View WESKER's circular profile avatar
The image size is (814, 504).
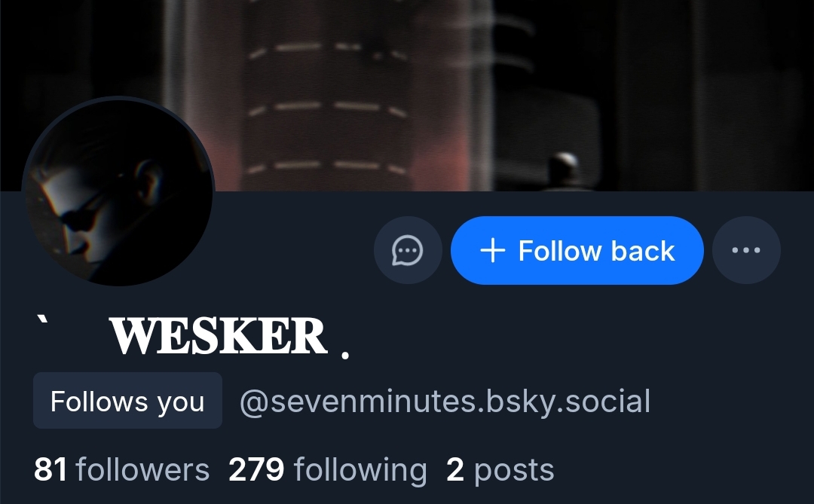click(x=118, y=191)
